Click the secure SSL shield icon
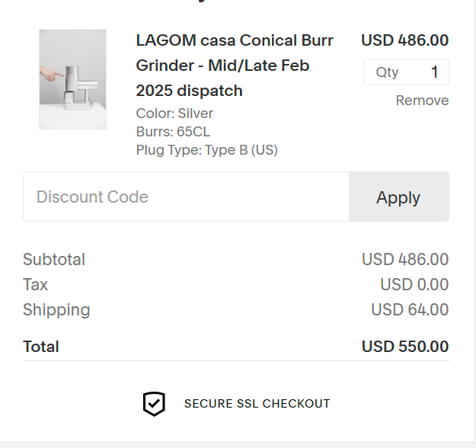Screen dimensions: 476x448 coord(154,404)
